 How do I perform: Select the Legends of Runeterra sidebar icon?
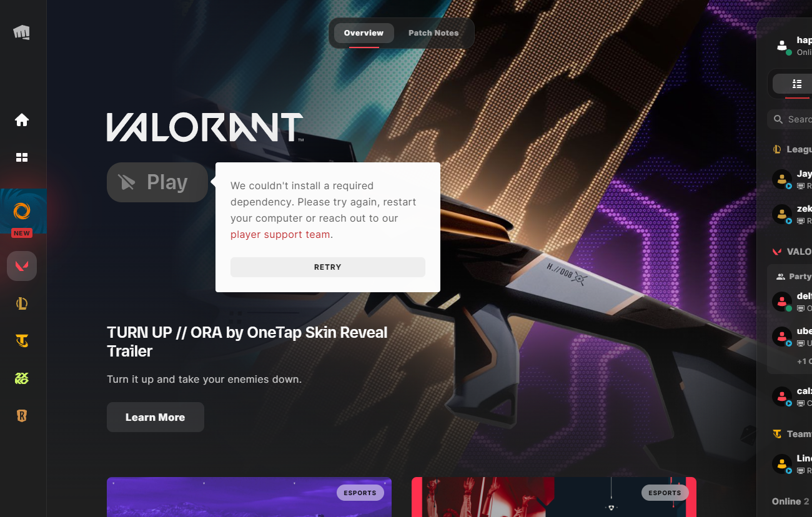click(22, 416)
